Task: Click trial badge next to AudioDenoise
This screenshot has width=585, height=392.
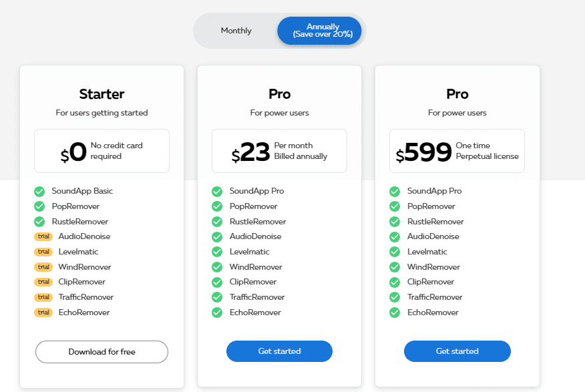Action: [x=43, y=236]
